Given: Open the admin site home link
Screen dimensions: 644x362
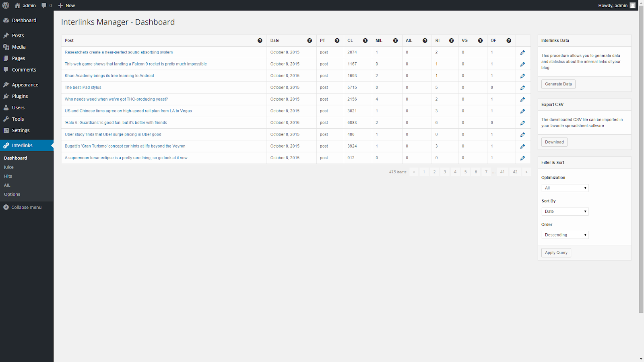Looking at the screenshot, I should 25,5.
